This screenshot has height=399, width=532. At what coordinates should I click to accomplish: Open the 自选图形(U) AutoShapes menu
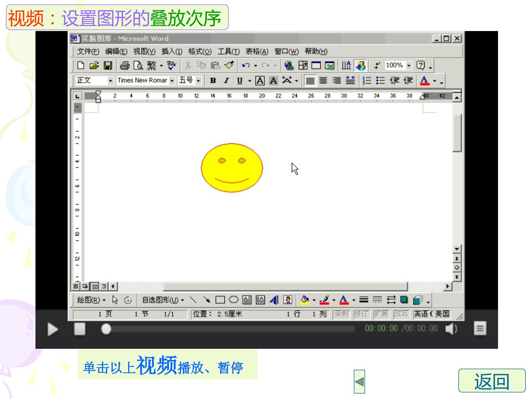point(163,300)
